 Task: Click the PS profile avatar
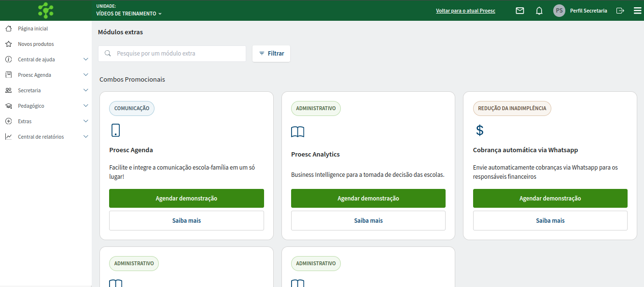pyautogui.click(x=559, y=11)
